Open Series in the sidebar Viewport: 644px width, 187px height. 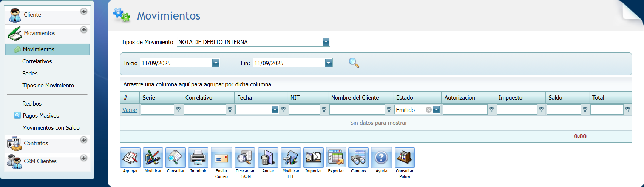click(x=30, y=74)
